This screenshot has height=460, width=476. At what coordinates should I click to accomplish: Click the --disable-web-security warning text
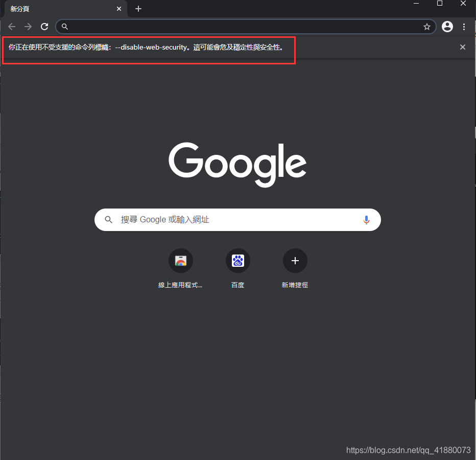pyautogui.click(x=146, y=48)
